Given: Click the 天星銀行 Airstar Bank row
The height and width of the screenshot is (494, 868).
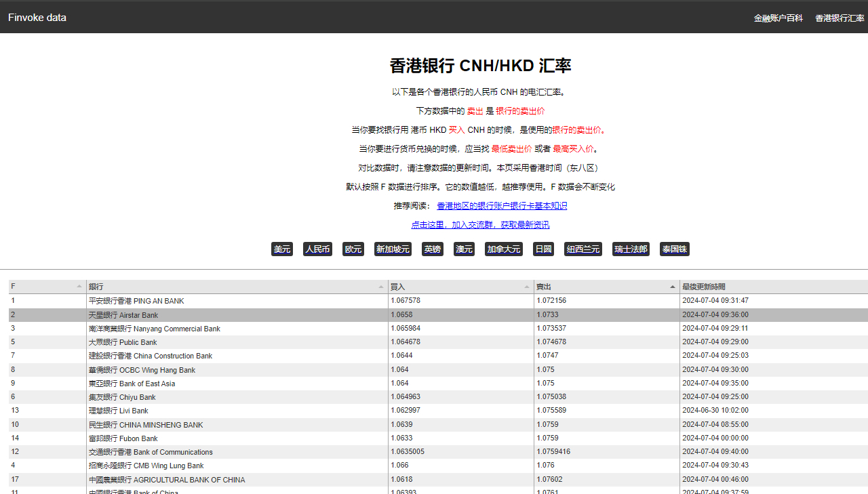Looking at the screenshot, I should (438, 314).
